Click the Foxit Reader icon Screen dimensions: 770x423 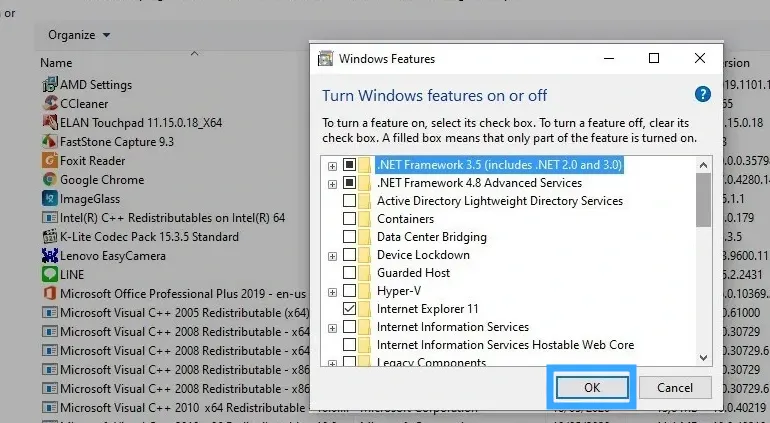pyautogui.click(x=50, y=161)
